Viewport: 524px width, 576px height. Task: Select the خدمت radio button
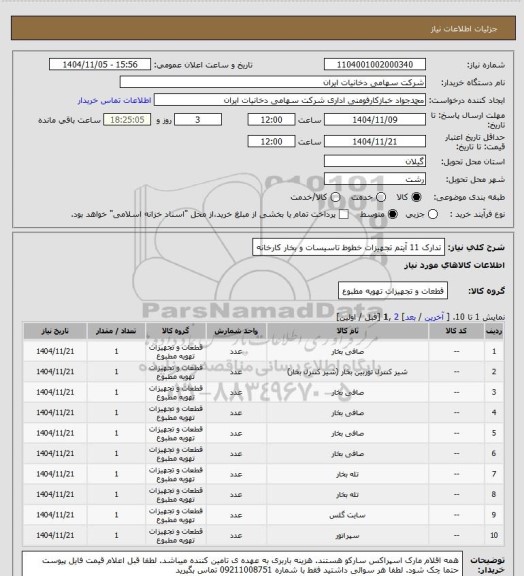[x=381, y=197]
